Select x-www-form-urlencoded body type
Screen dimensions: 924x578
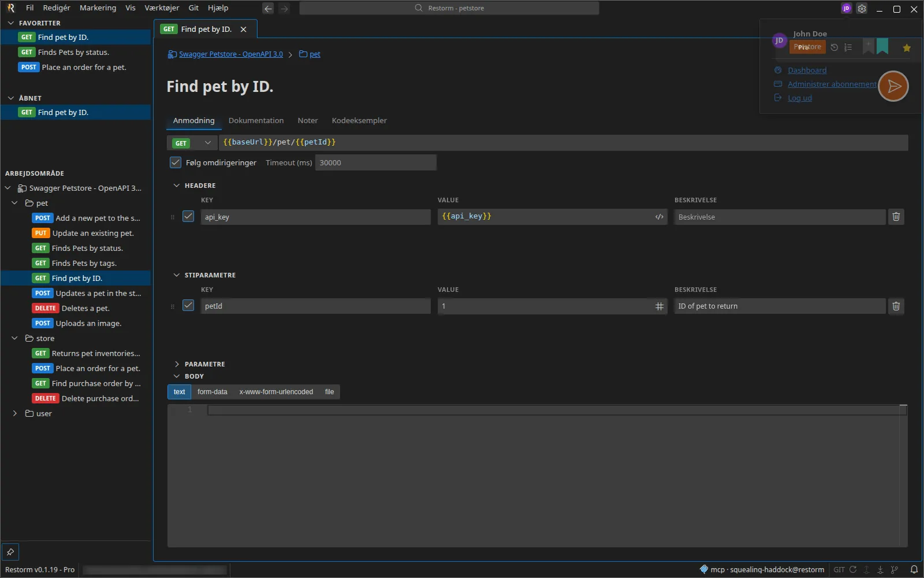tap(276, 392)
